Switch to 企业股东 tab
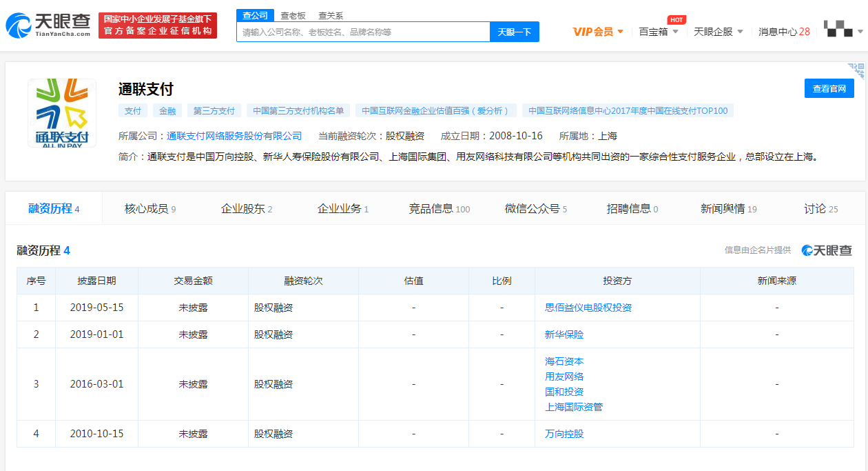 click(247, 208)
